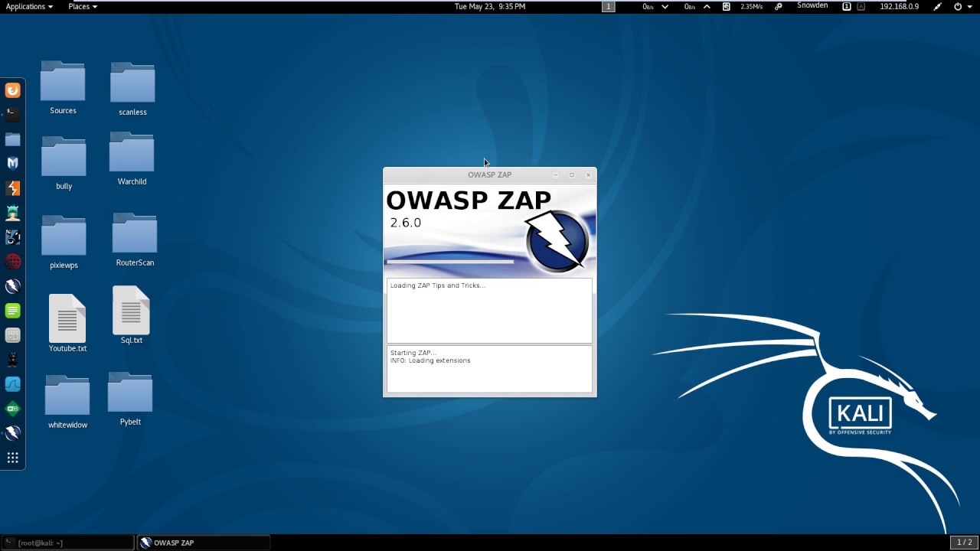The width and height of the screenshot is (980, 551).
Task: Open the Sources folder on the desktop
Action: [x=63, y=87]
